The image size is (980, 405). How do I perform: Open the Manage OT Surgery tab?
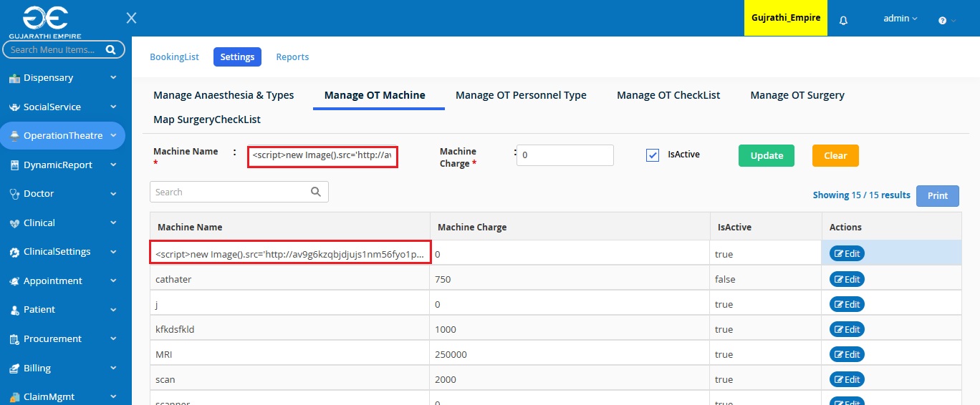pyautogui.click(x=797, y=95)
